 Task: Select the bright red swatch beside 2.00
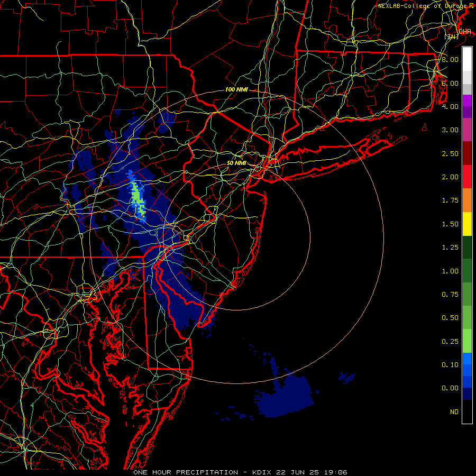click(467, 177)
